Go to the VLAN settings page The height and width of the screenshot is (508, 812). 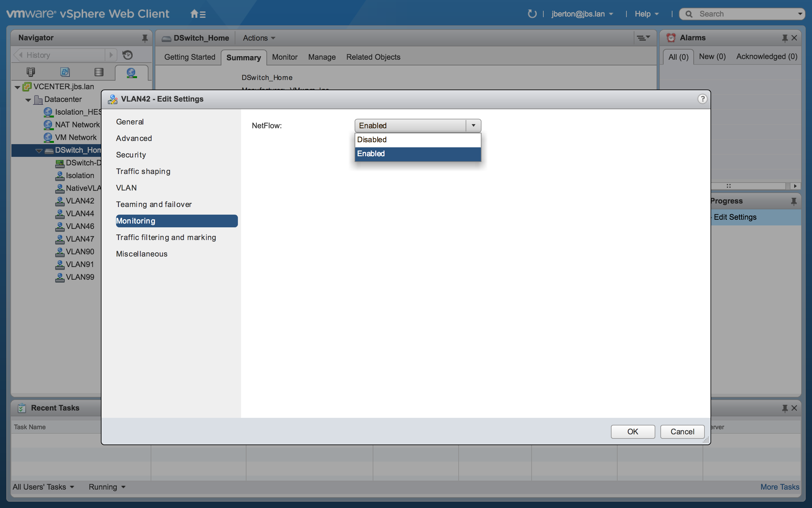[126, 188]
